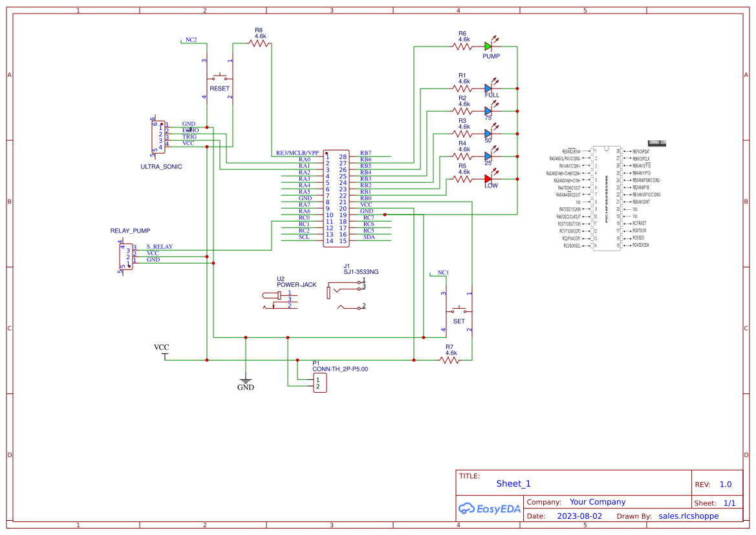Click the Sheet_1 title text
756x535 pixels.
pos(513,483)
